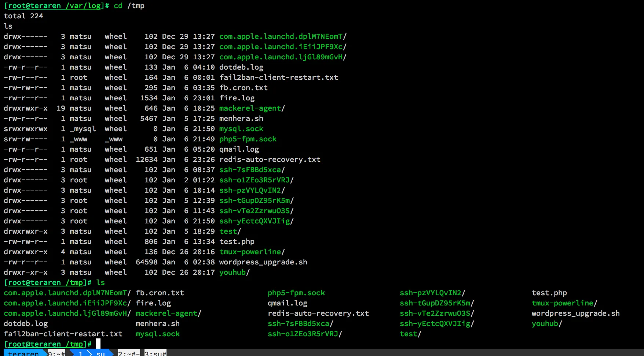644x356 pixels.
Task: Click the teraren session name in status bar
Action: pyautogui.click(x=24, y=353)
